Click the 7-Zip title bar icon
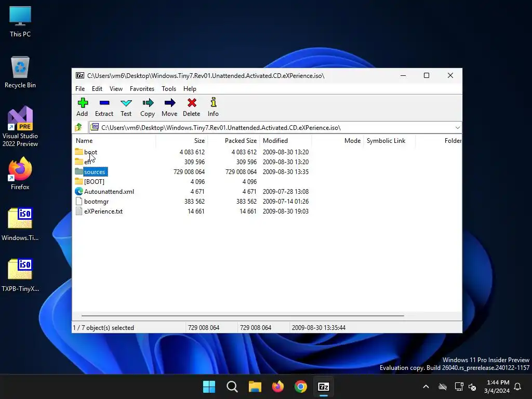 click(x=80, y=76)
